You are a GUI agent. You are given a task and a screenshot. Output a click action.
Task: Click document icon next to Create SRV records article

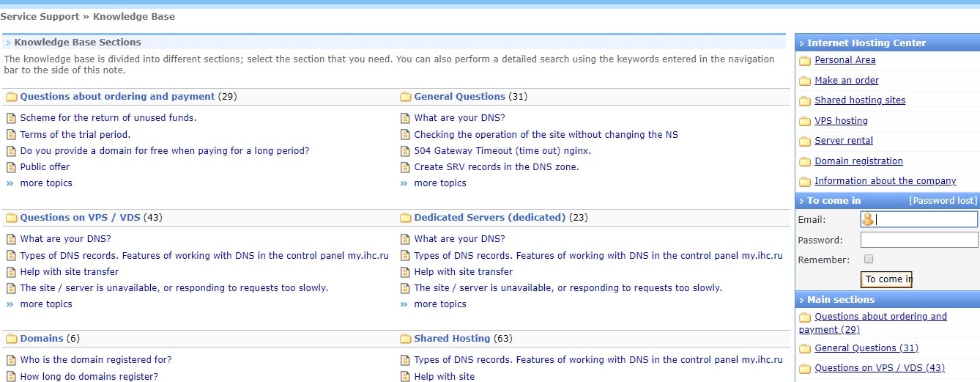(405, 167)
